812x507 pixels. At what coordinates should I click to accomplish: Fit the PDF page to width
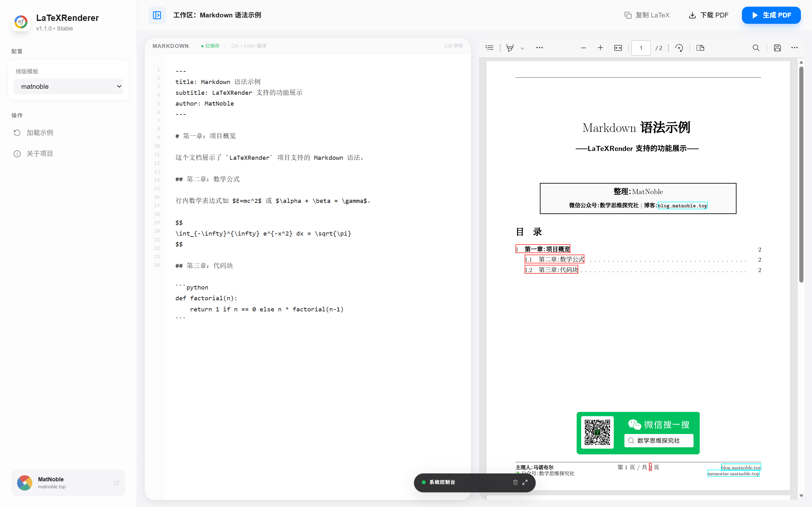(618, 48)
